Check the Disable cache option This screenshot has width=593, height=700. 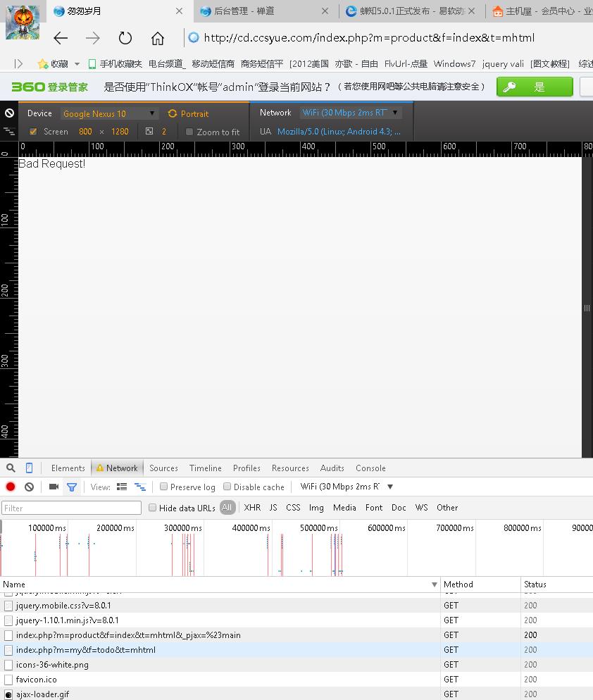(227, 487)
